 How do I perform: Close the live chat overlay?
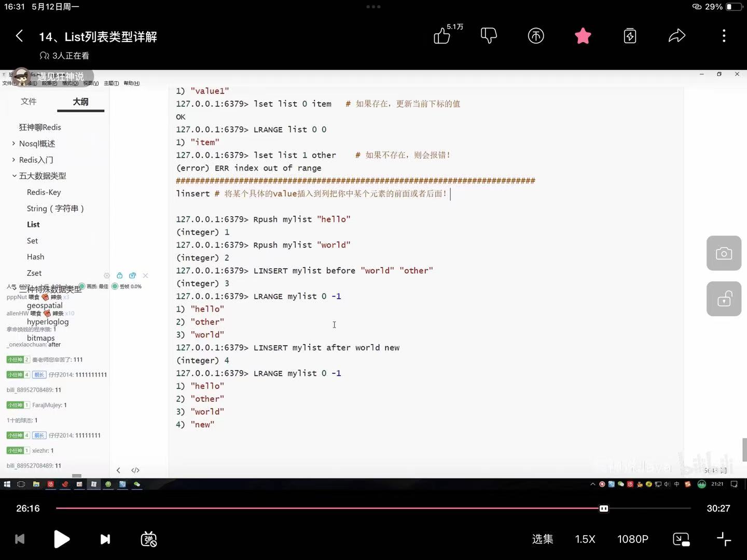point(145,275)
